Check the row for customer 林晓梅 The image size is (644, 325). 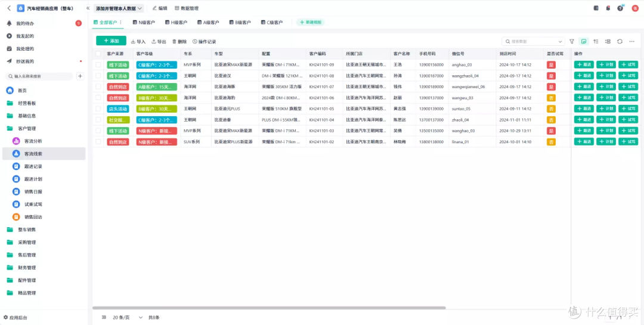[x=98, y=142]
